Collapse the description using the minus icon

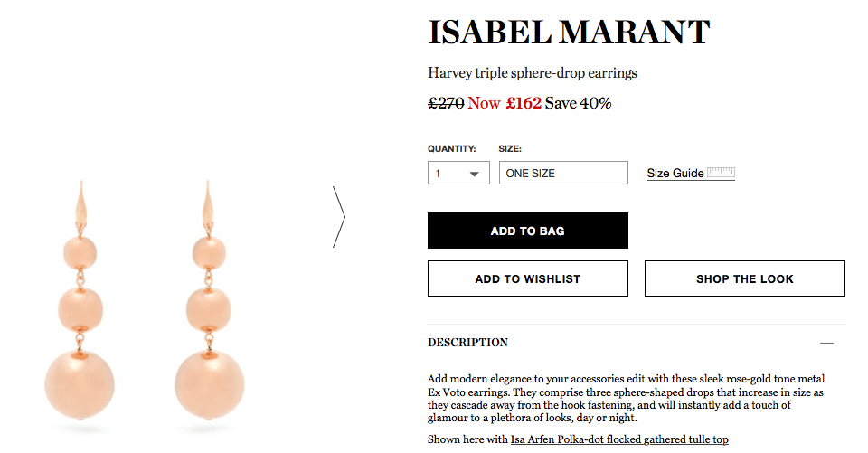[826, 343]
